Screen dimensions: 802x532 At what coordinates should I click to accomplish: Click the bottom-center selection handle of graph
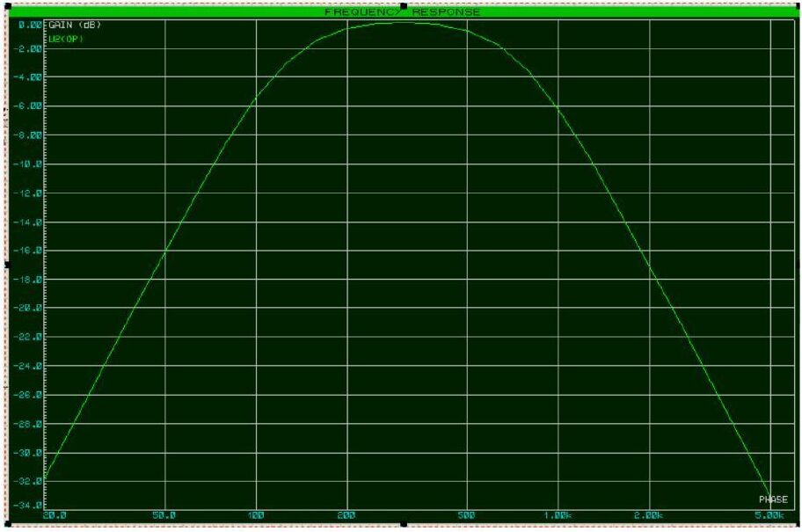pos(404,524)
